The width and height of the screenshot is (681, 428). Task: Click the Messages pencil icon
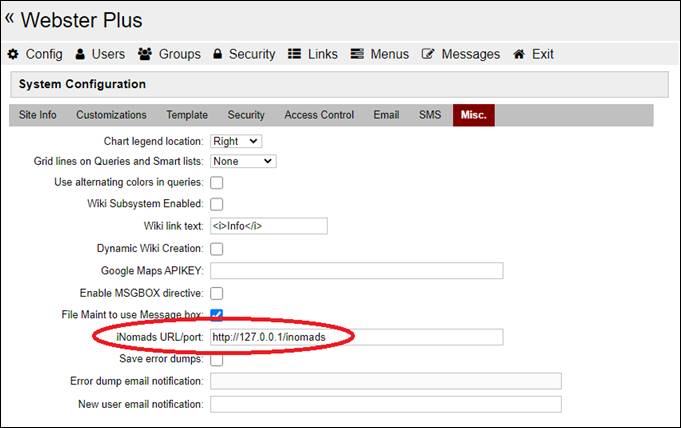tap(428, 54)
